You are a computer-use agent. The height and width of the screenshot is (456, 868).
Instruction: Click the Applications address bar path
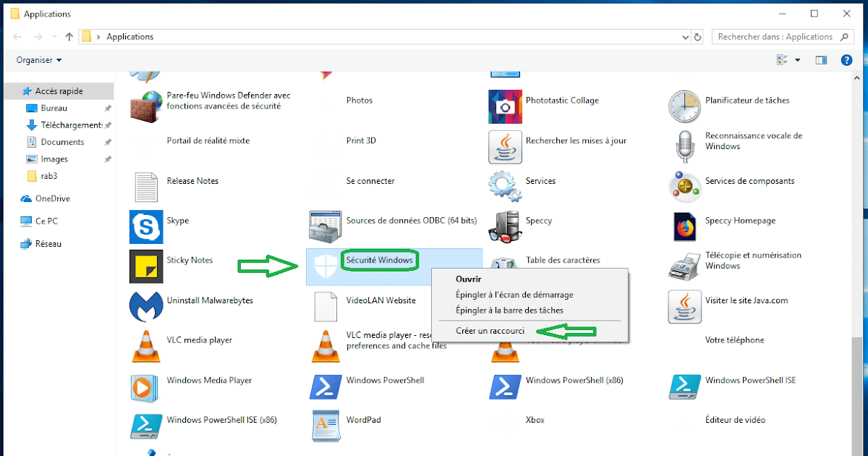[x=130, y=37]
